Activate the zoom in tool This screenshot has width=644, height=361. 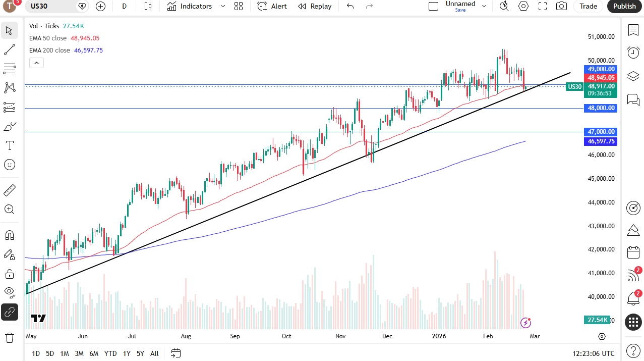tap(9, 209)
